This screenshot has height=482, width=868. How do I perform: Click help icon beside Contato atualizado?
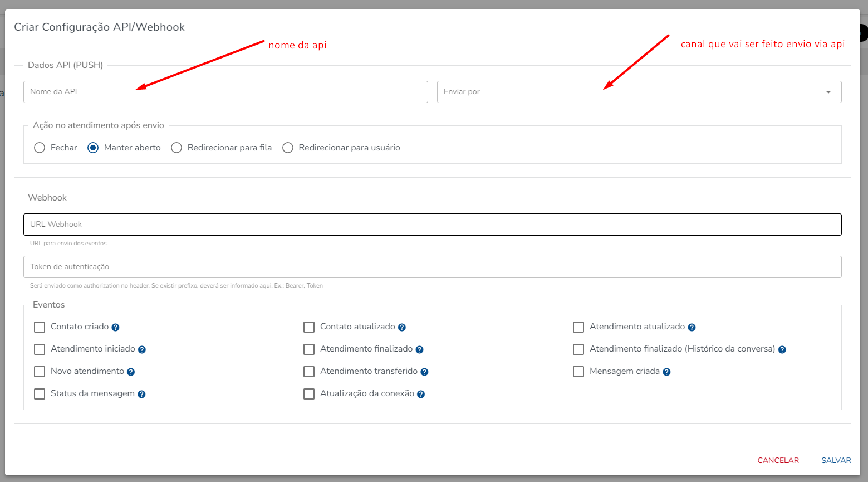pos(401,328)
